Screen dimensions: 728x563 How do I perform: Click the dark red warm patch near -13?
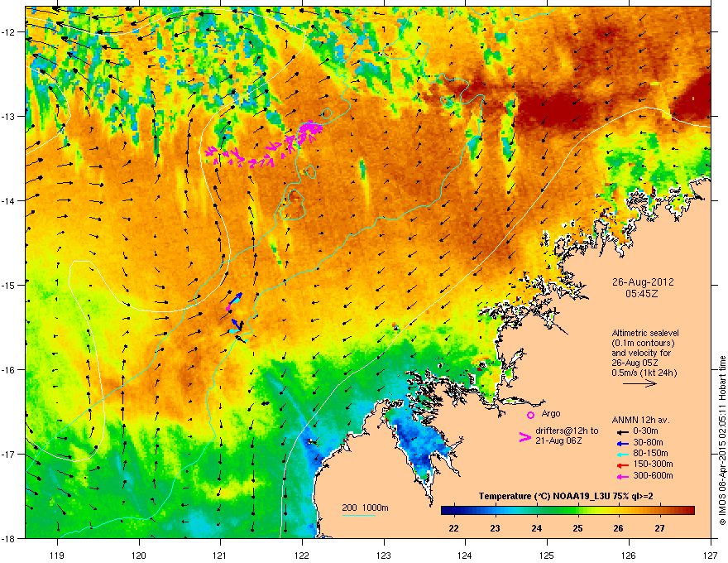pyautogui.click(x=555, y=111)
